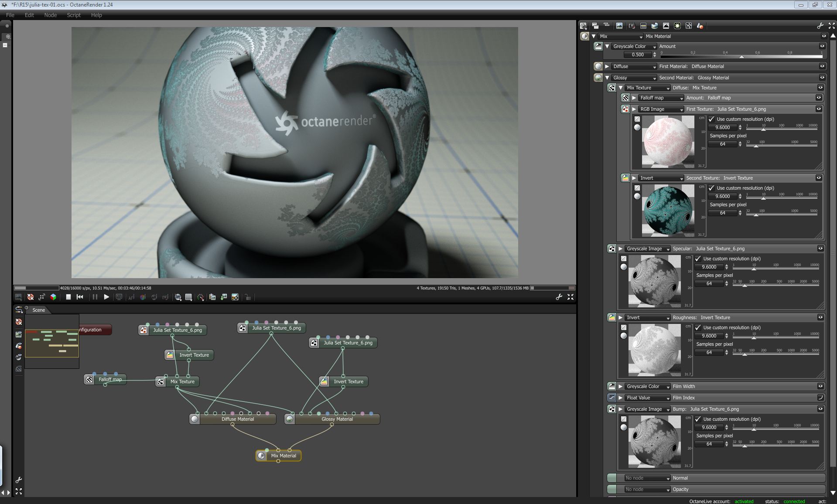Uncheck custom resolution for Second Texture preview
Viewport: 837px width, 504px height.
point(712,188)
